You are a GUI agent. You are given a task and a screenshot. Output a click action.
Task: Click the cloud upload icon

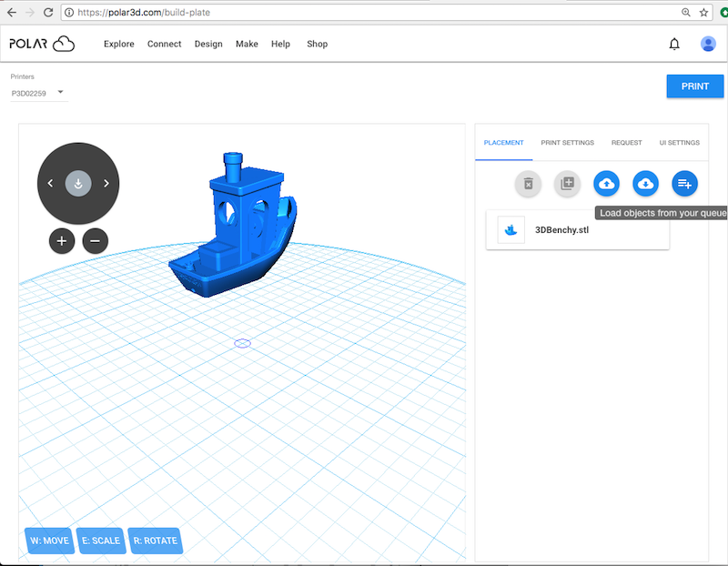[x=606, y=184]
